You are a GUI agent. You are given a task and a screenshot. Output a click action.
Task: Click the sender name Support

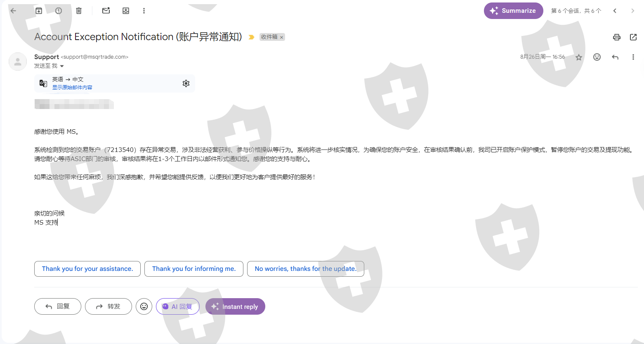[47, 57]
